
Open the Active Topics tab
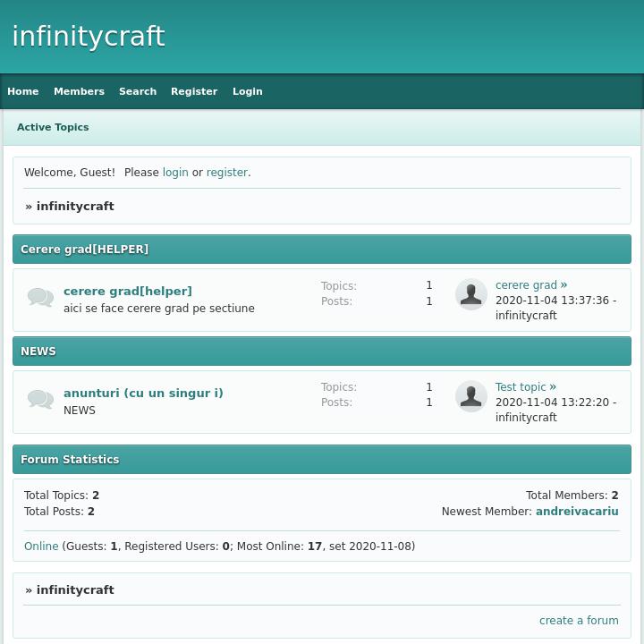tap(53, 127)
